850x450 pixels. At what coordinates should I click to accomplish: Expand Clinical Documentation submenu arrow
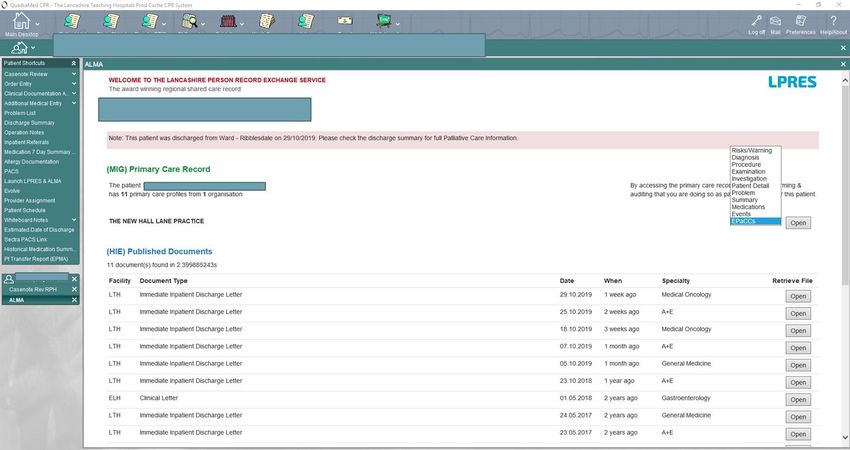[x=74, y=94]
